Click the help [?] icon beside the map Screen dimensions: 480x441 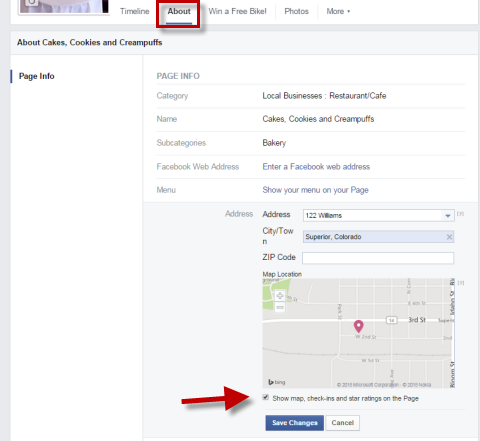pyautogui.click(x=461, y=283)
